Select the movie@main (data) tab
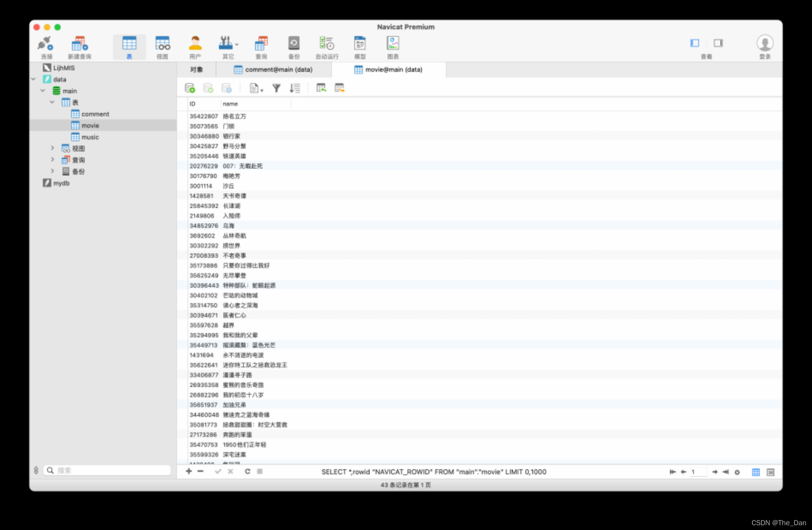 pyautogui.click(x=389, y=70)
